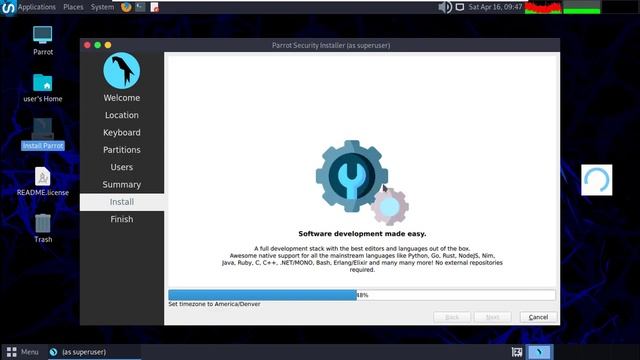
Task: Click the installer window title bar
Action: click(x=320, y=45)
